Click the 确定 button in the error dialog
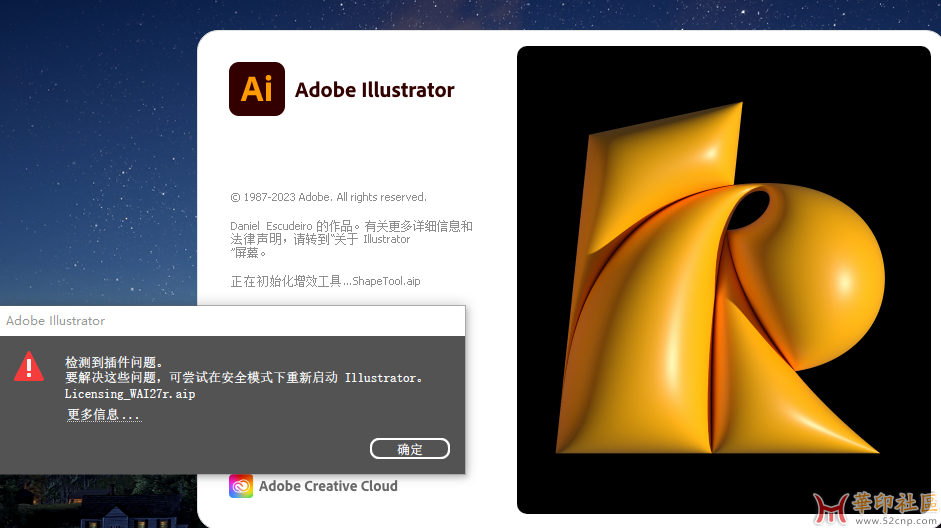This screenshot has width=941, height=528. click(410, 449)
